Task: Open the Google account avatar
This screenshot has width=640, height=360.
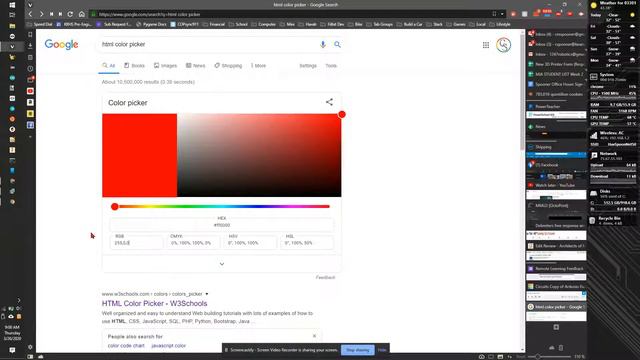Action: click(x=503, y=44)
